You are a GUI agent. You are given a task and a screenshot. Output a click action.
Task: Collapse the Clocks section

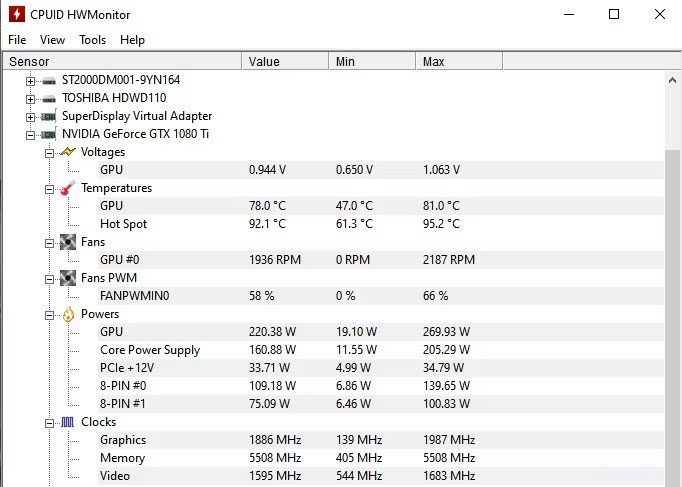tap(49, 423)
